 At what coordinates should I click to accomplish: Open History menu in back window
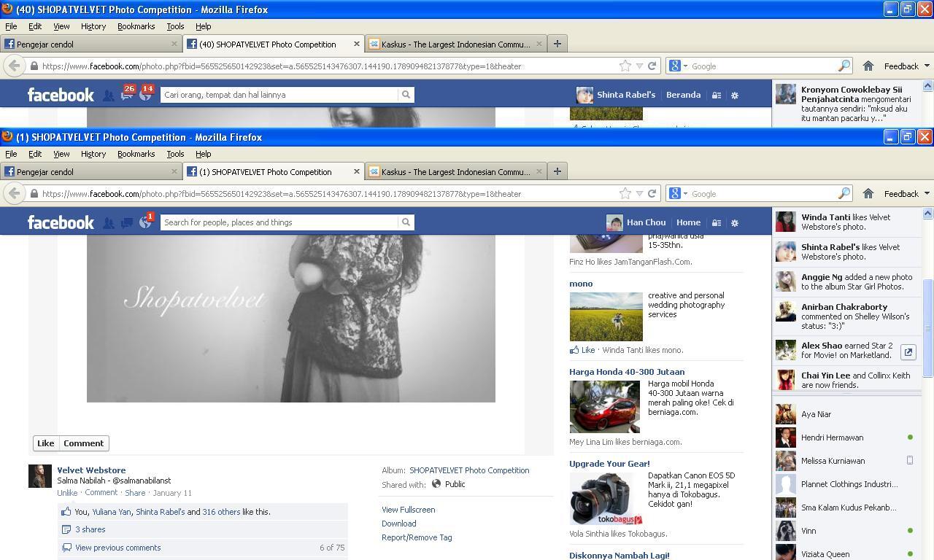click(x=93, y=26)
